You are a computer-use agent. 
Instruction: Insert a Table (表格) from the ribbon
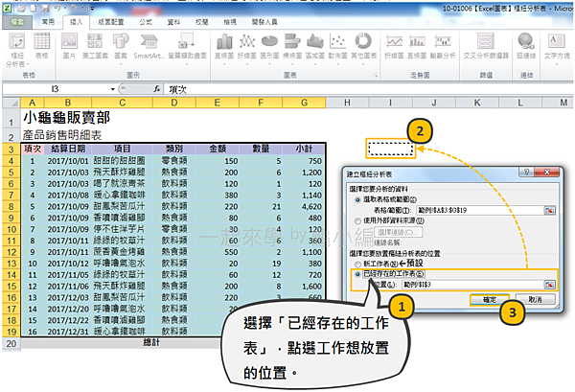[x=41, y=45]
